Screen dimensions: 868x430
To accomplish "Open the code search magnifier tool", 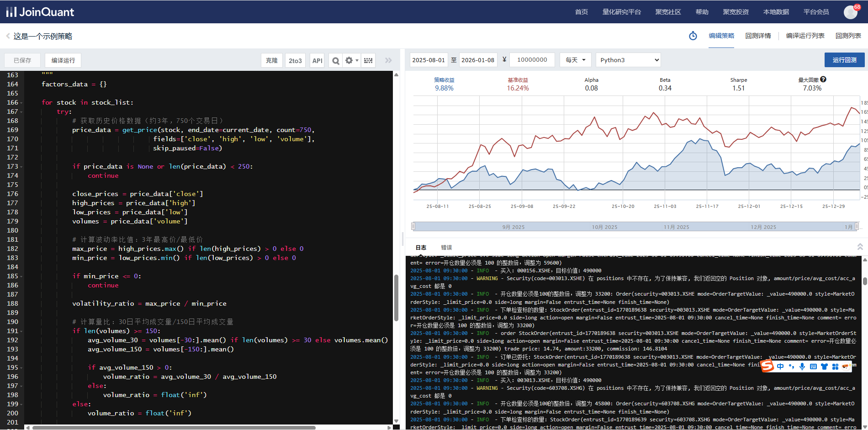I will coord(336,60).
